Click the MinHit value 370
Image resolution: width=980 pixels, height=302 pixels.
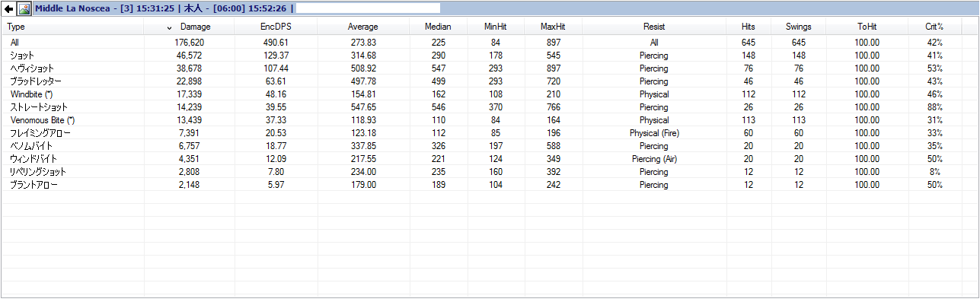496,107
